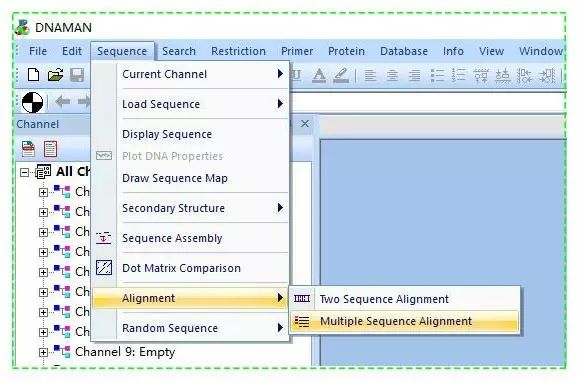578x383 pixels.
Task: Open the Restriction menu
Action: point(238,51)
